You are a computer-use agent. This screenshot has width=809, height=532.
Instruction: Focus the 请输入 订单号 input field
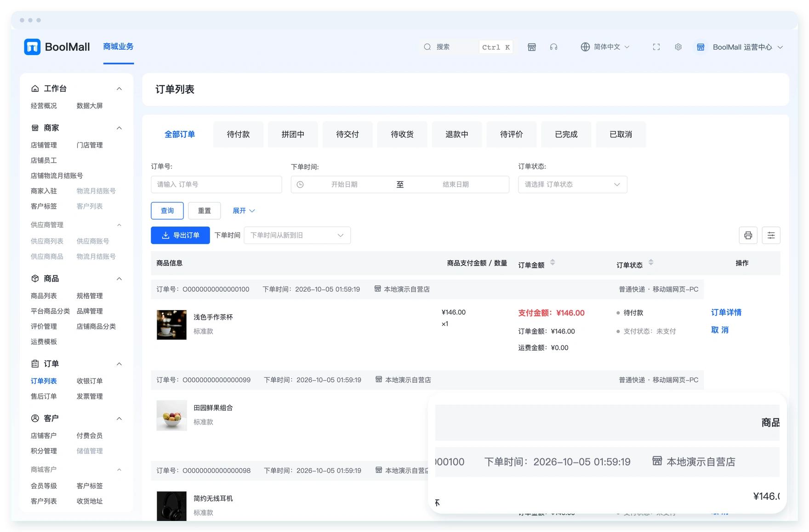coord(216,185)
